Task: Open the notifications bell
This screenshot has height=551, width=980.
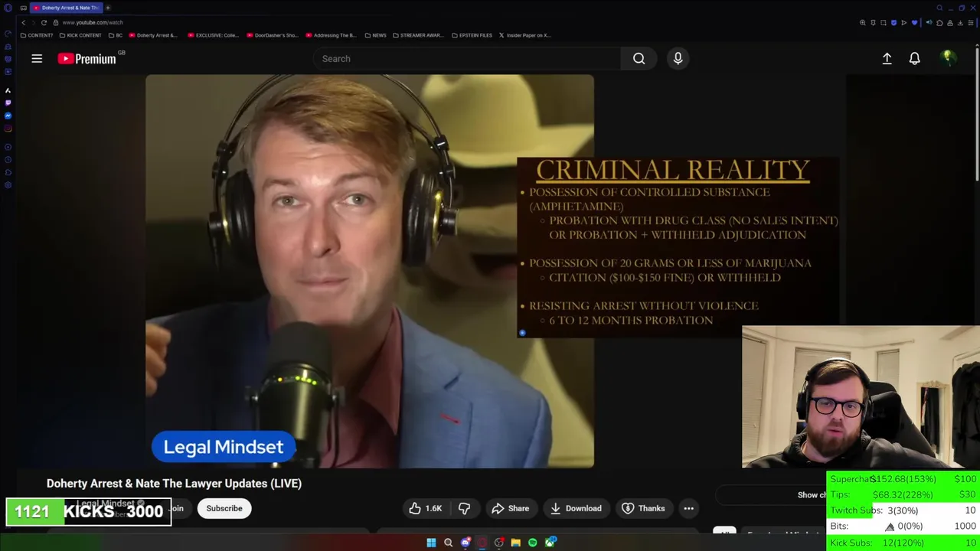Action: point(914,58)
